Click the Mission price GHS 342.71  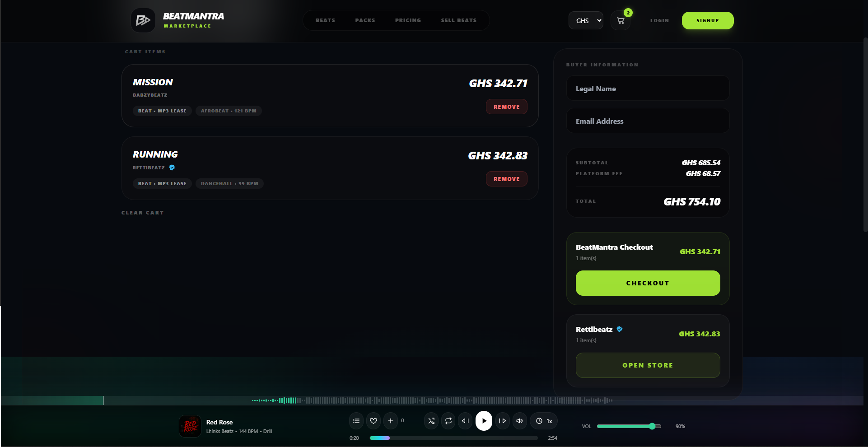[x=498, y=84]
